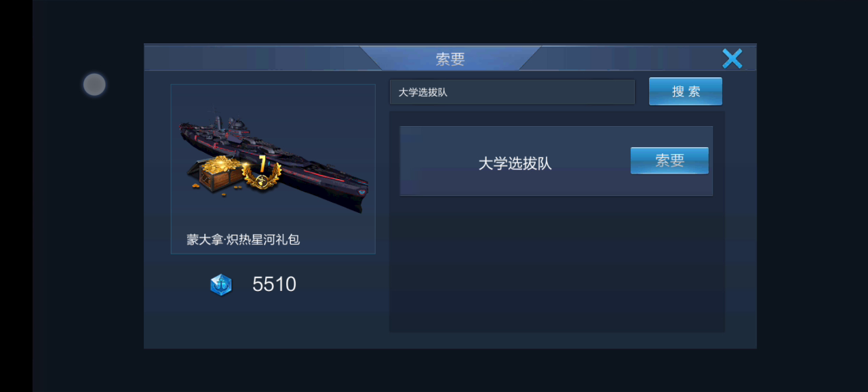Select the Montana battleship image
The width and height of the screenshot is (868, 392).
click(x=273, y=159)
